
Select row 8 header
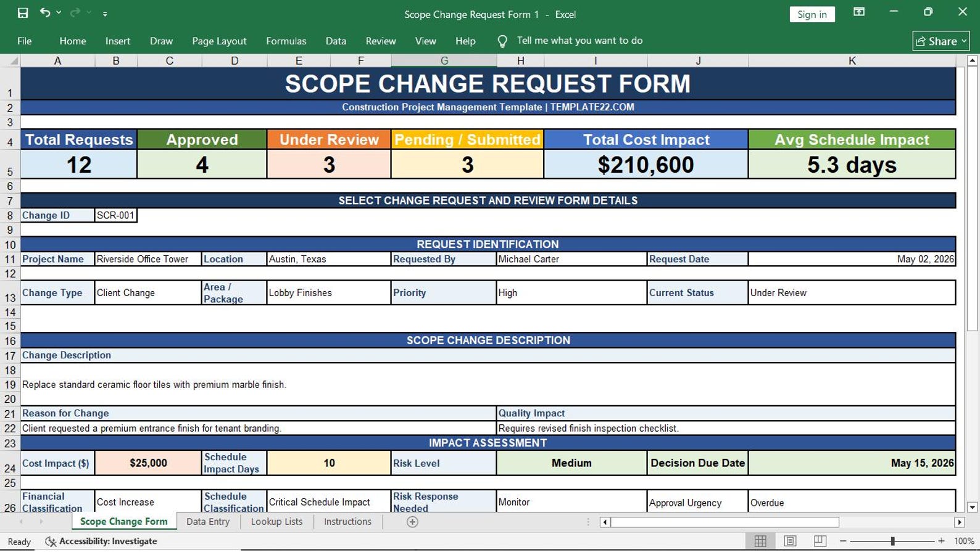point(10,215)
